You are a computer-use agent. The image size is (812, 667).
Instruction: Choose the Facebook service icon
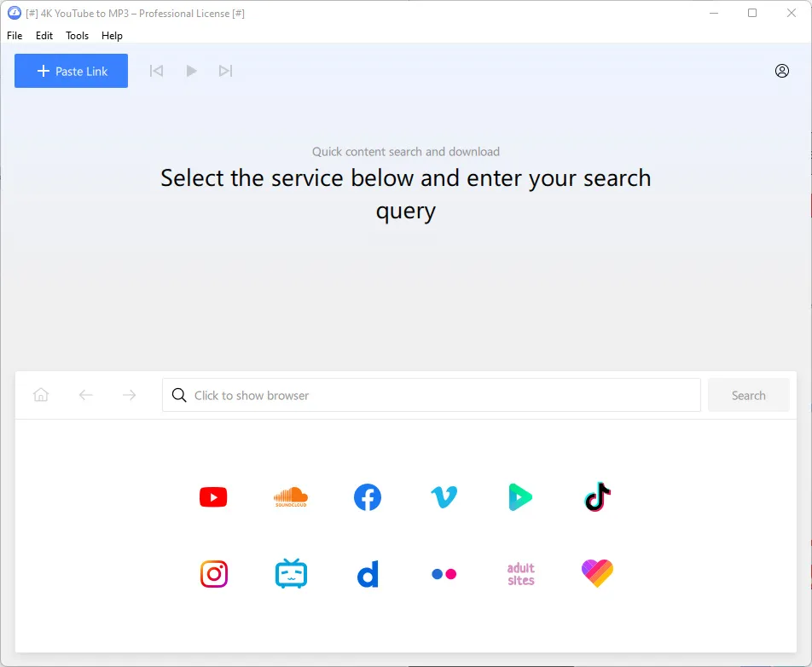click(x=368, y=497)
